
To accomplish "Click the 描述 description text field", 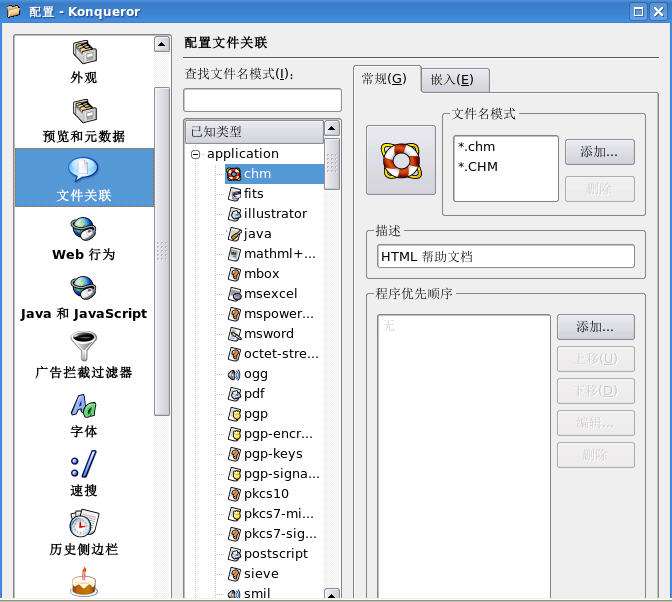I will click(506, 256).
